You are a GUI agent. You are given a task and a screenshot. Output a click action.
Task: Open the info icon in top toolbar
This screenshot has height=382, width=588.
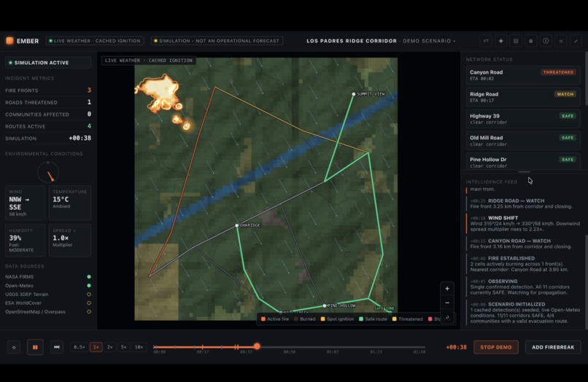pyautogui.click(x=546, y=41)
